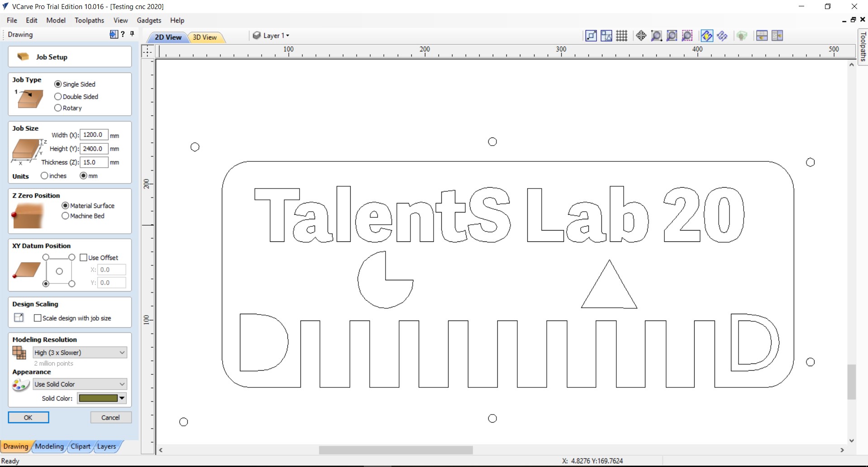The width and height of the screenshot is (868, 467).
Task: Click OK to apply job setup
Action: coord(28,417)
